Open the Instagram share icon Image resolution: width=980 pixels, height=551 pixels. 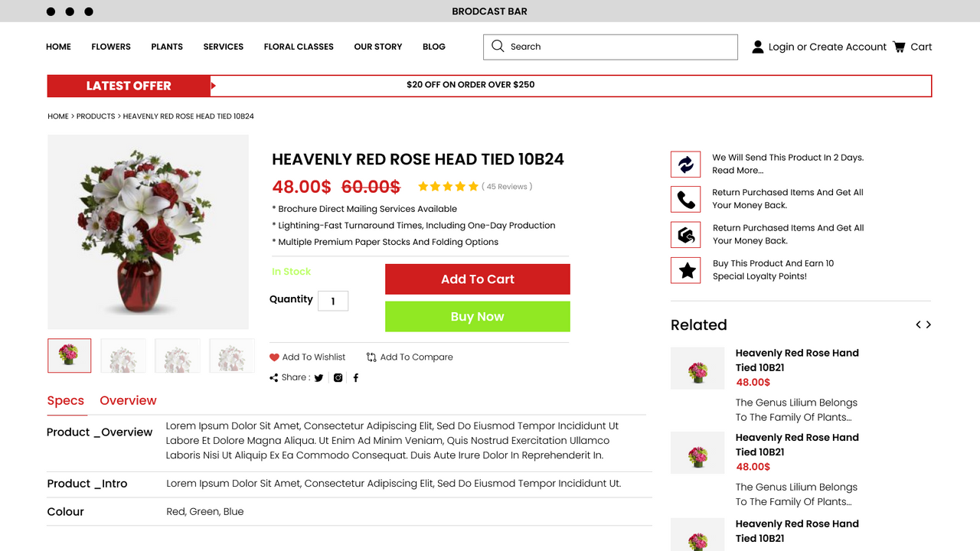(x=338, y=377)
